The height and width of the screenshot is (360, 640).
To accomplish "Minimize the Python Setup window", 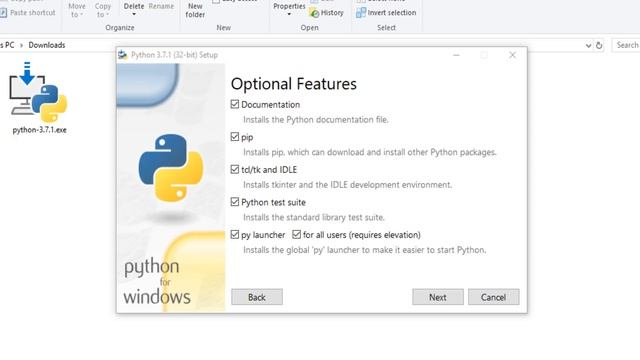I will tap(456, 55).
